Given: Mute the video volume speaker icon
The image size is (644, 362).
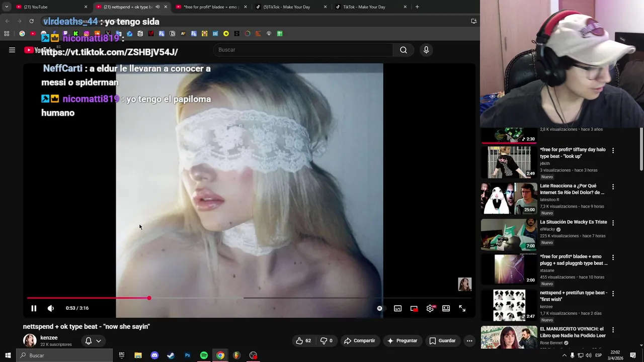Looking at the screenshot, I should click(x=51, y=308).
